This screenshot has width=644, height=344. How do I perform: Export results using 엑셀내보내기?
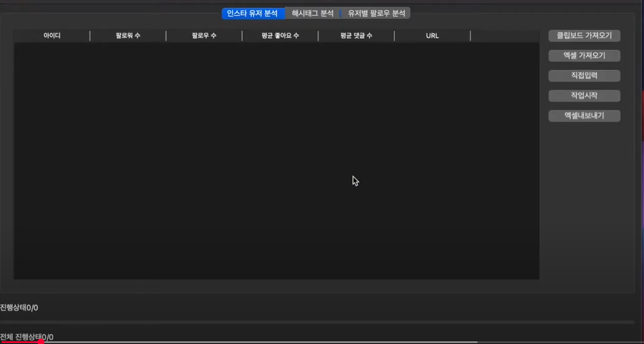584,116
